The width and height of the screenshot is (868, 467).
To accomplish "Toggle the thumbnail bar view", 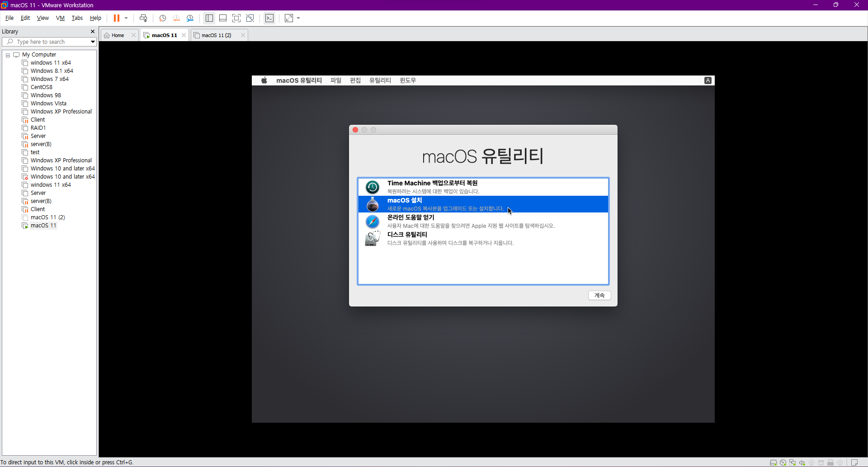I will coord(223,18).
